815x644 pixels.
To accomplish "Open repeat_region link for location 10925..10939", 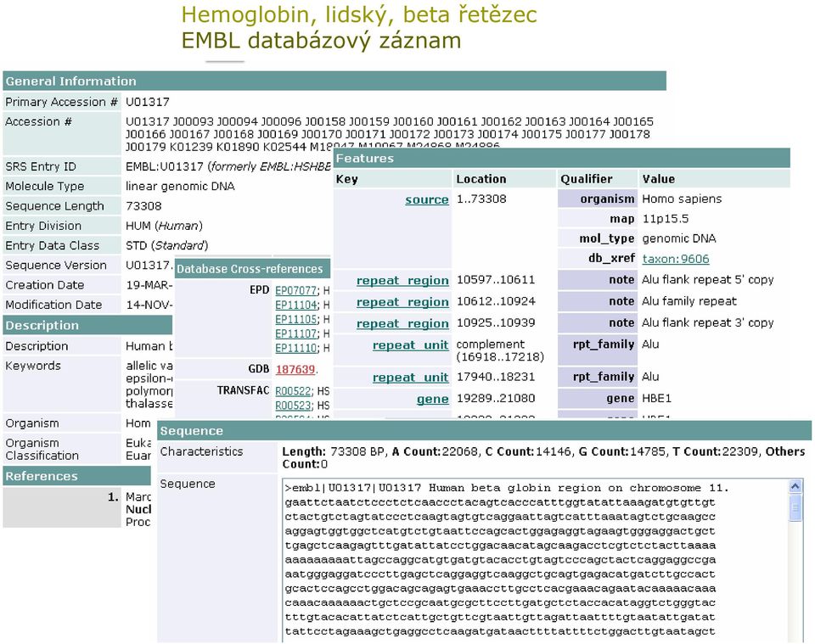I will tap(402, 323).
